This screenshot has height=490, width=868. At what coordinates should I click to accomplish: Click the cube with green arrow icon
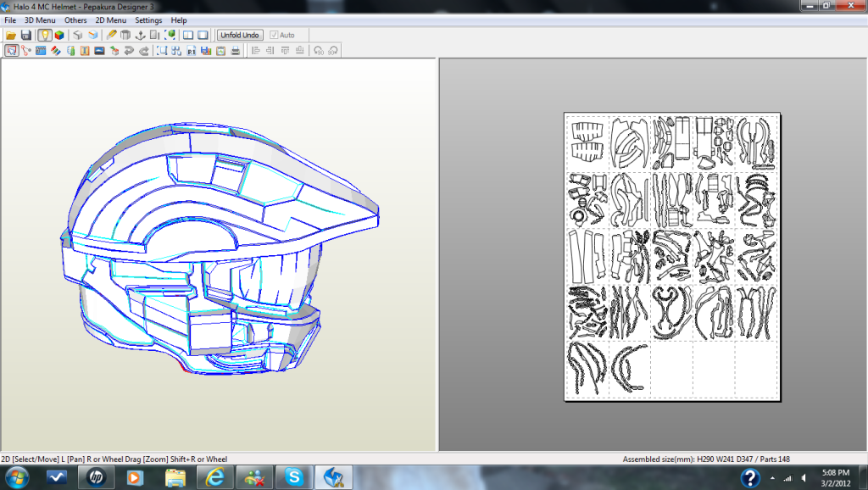[x=114, y=50]
